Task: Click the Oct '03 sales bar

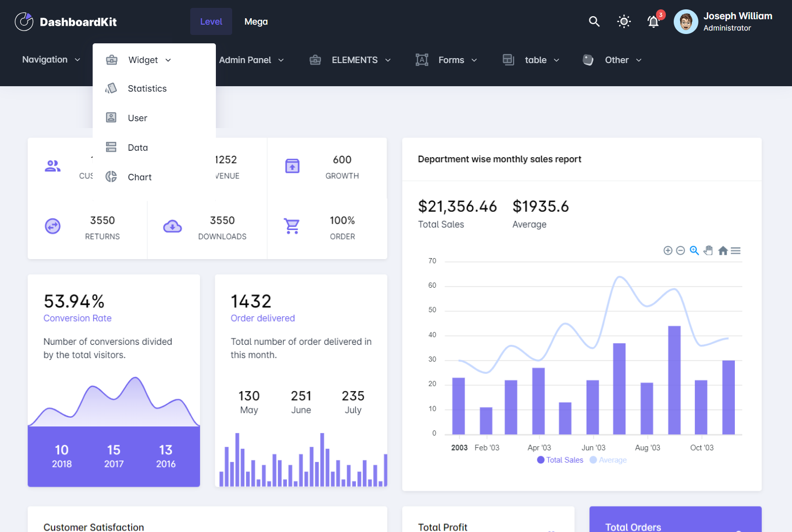Action: (701, 407)
